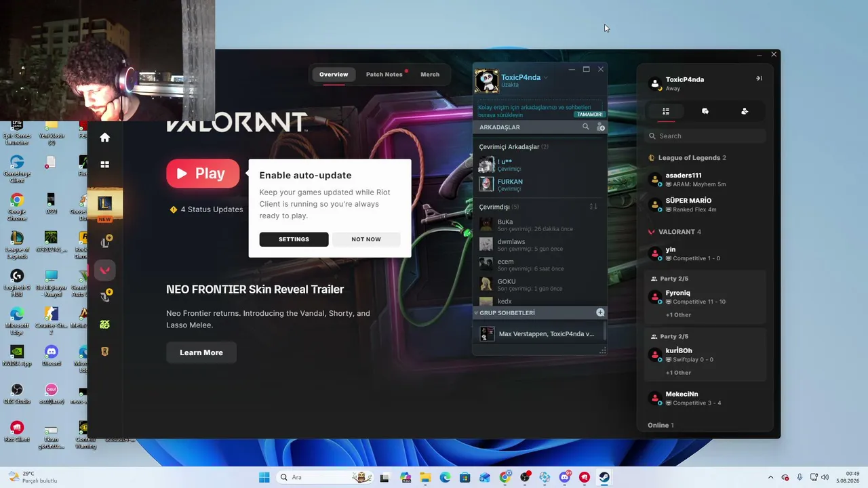Collapse the Çevrimdışı friends group
The width and height of the screenshot is (868, 488).
(498, 207)
